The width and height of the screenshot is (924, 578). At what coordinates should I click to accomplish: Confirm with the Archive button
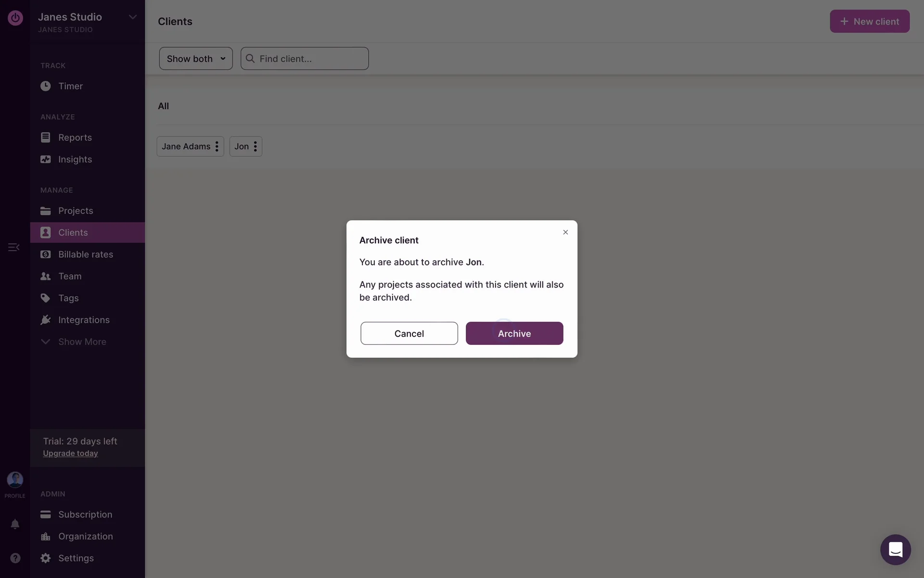pos(514,333)
